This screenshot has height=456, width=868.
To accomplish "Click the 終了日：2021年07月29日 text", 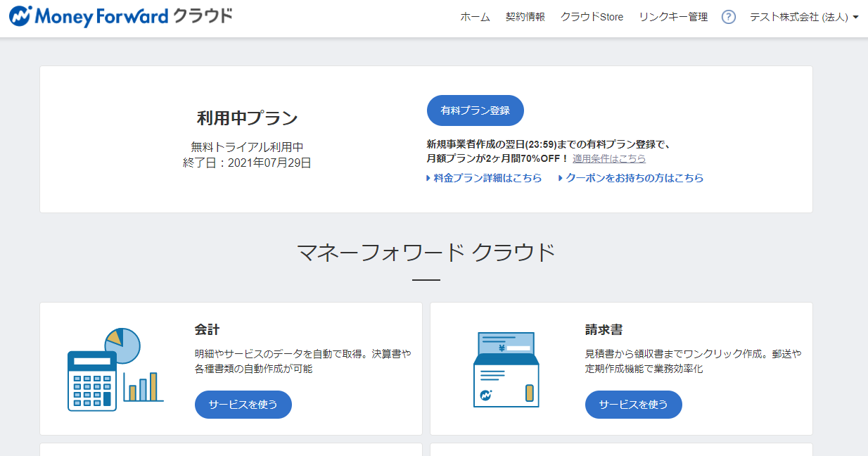I will coord(247,163).
